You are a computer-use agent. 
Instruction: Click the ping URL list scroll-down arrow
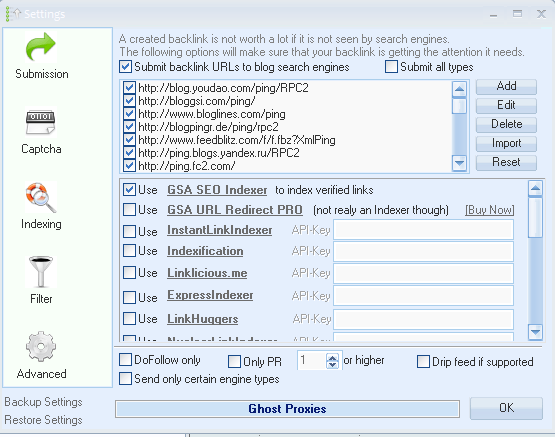tap(459, 163)
